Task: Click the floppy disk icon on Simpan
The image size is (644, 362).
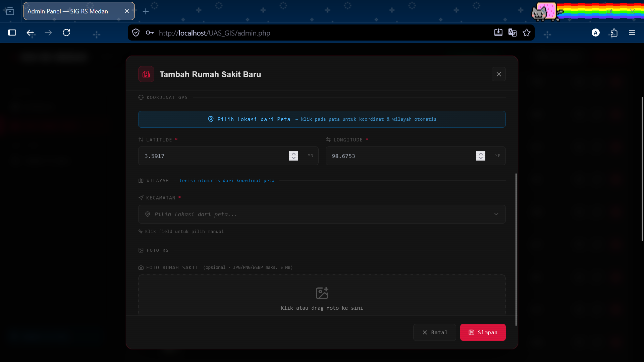Action: click(471, 333)
